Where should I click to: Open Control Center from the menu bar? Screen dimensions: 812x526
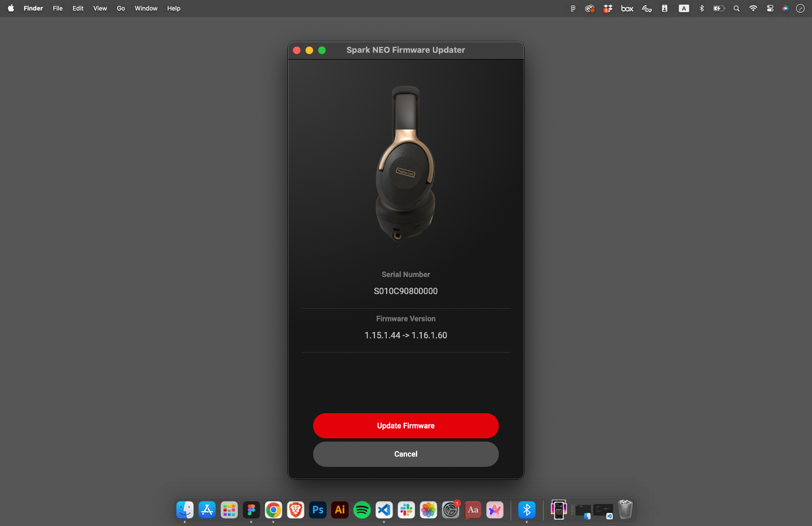click(770, 8)
